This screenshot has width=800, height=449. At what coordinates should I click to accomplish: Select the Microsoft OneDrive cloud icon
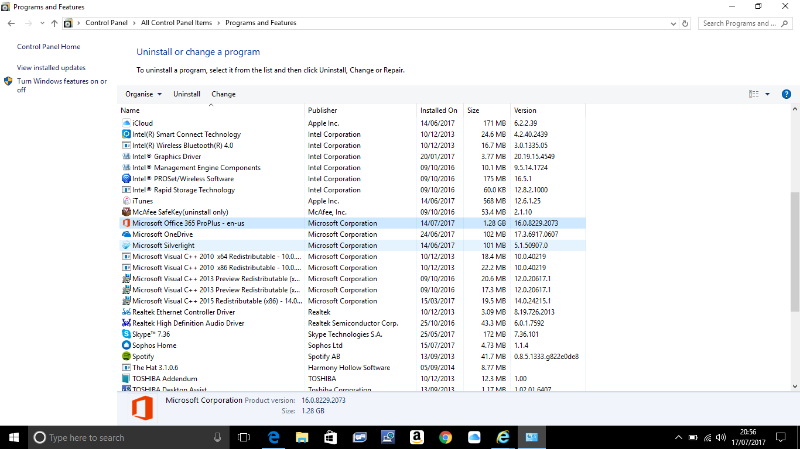[x=126, y=234]
